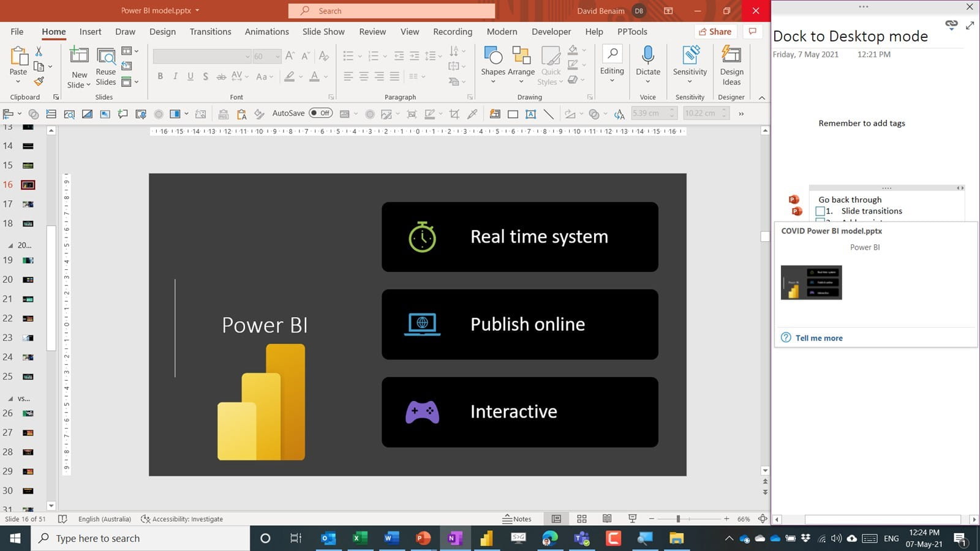The image size is (980, 551).
Task: Open OneNote from the Windows taskbar
Action: [454, 538]
